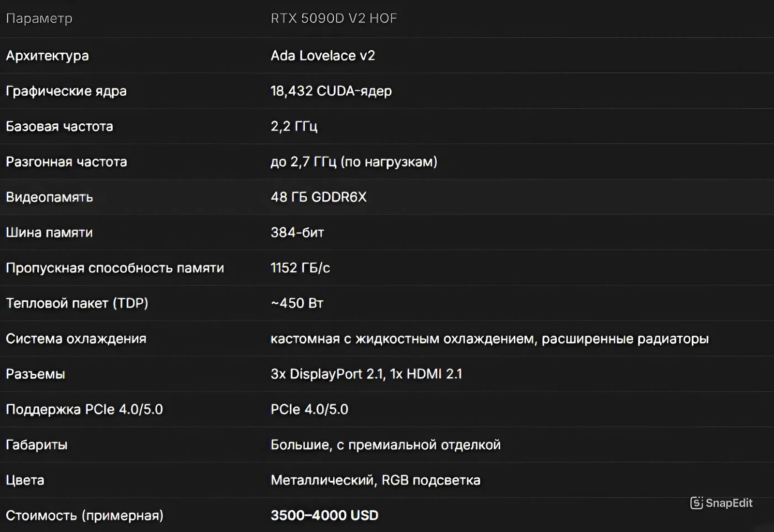Click the Архитектура row label
774x532 pixels.
coord(47,56)
